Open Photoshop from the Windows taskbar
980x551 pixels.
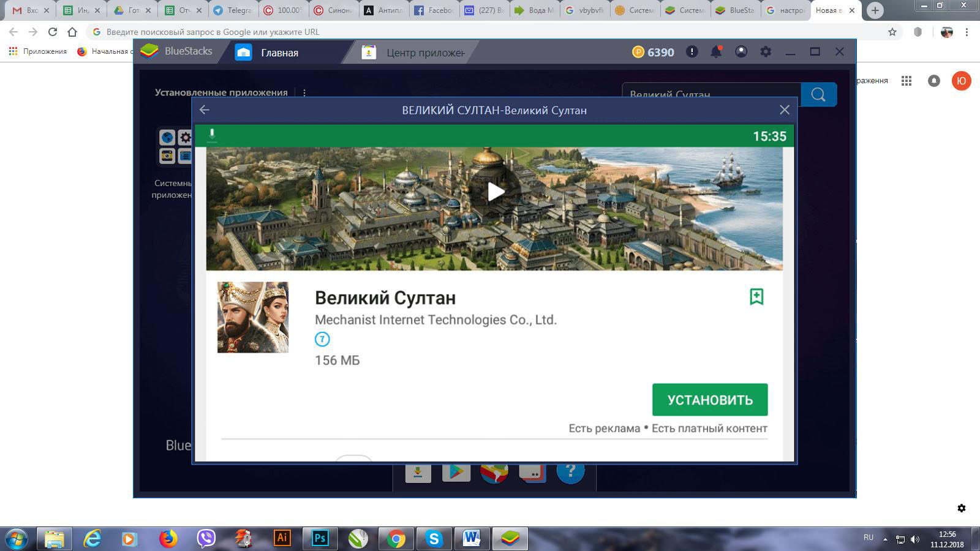[x=320, y=538]
